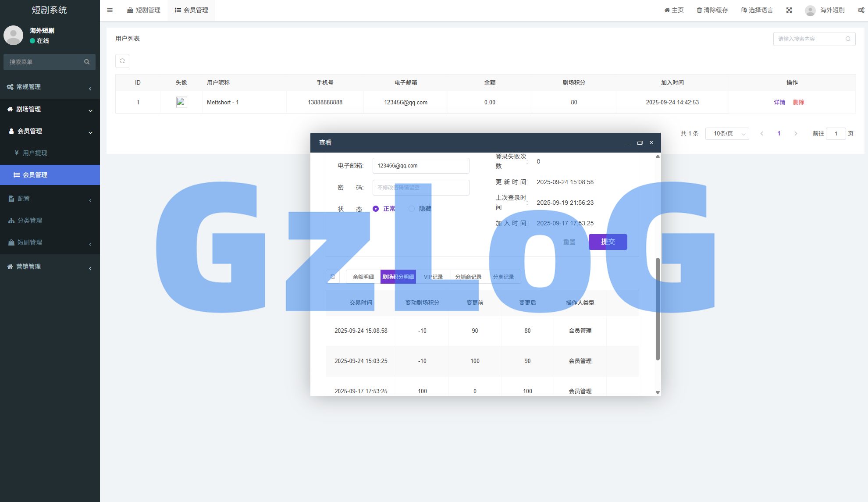Click the 清除缓存 trash icon button

(712, 10)
